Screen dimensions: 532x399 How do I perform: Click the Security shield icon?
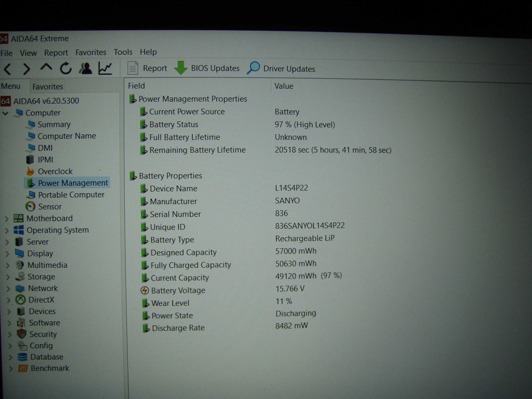[22, 334]
